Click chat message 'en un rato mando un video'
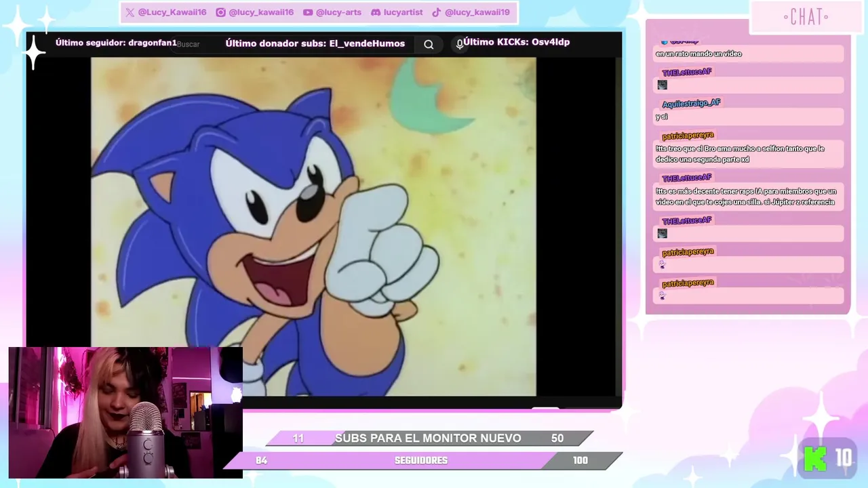Screen dimensions: 868x488 [698, 54]
